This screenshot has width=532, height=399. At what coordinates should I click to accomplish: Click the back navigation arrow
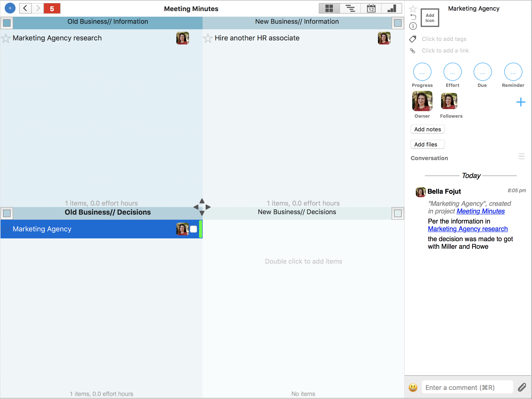25,8
